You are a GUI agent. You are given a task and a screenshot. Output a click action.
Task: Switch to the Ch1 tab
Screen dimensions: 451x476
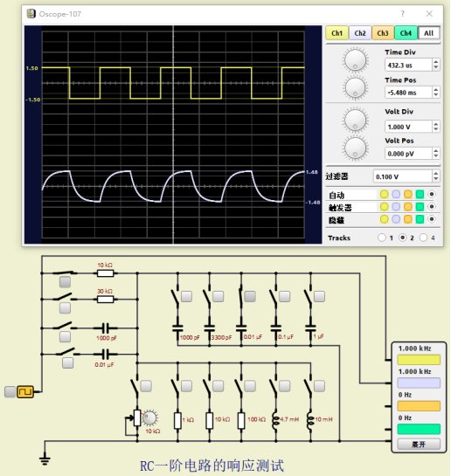click(x=337, y=33)
